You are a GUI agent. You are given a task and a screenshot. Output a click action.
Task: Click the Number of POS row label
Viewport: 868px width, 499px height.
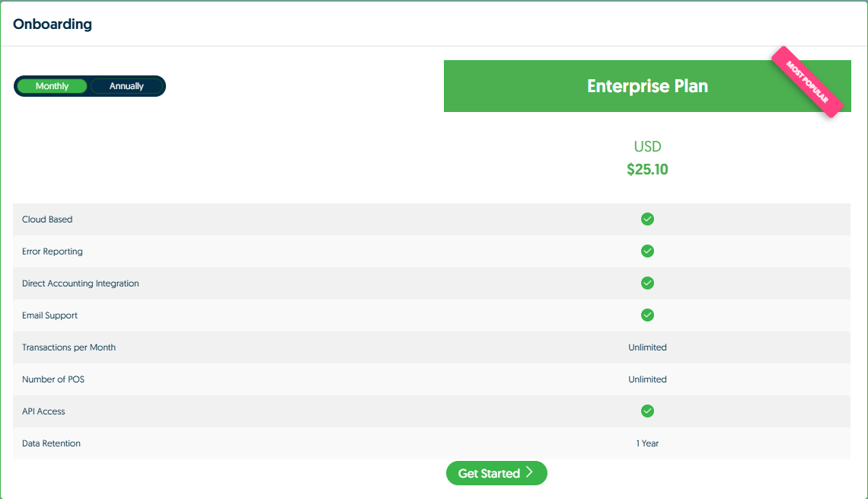[x=53, y=379]
